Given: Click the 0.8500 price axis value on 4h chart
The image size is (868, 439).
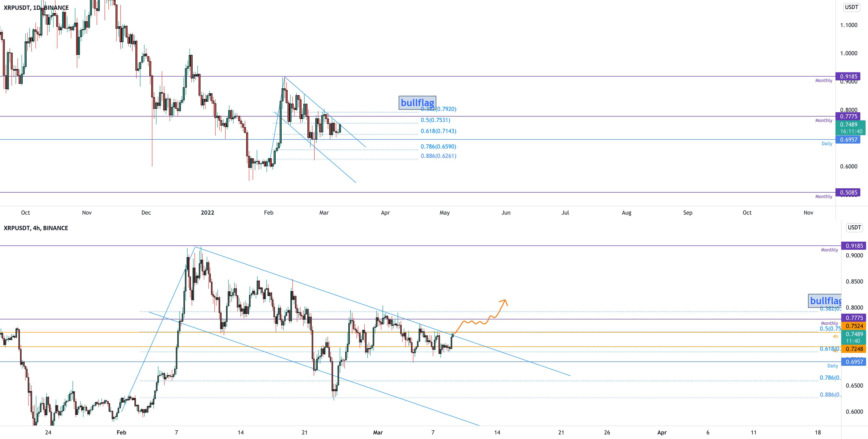Looking at the screenshot, I should pos(854,282).
